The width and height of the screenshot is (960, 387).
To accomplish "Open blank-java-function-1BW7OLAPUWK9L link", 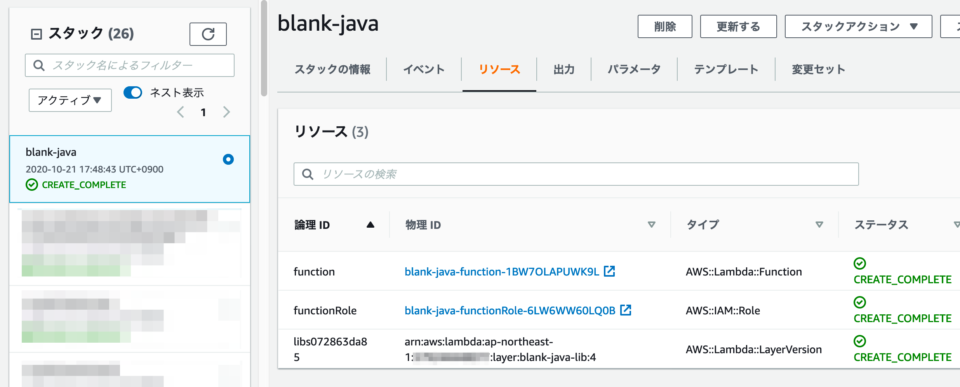I will pyautogui.click(x=501, y=271).
